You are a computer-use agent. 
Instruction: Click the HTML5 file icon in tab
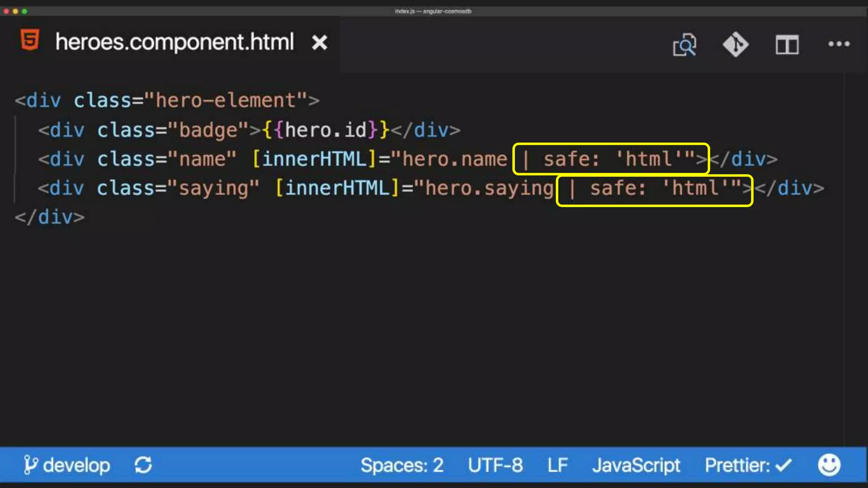[x=30, y=40]
